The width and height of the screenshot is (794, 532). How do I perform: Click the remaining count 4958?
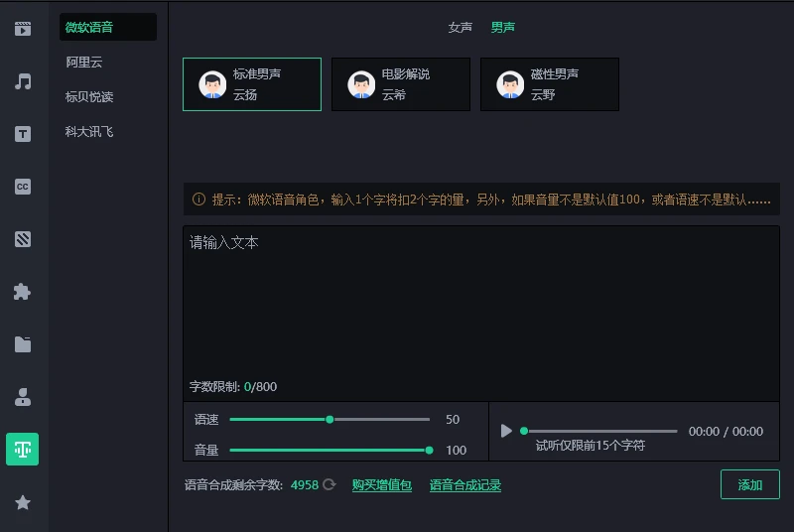pyautogui.click(x=305, y=485)
